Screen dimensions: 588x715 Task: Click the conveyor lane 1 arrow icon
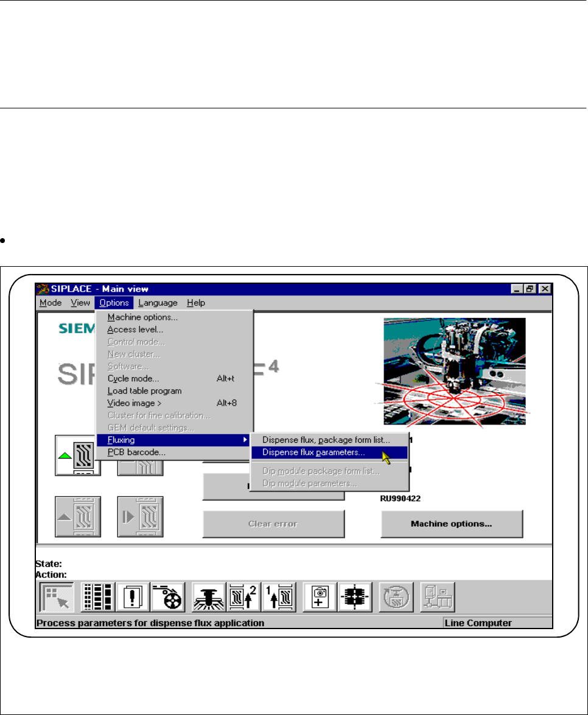(279, 597)
